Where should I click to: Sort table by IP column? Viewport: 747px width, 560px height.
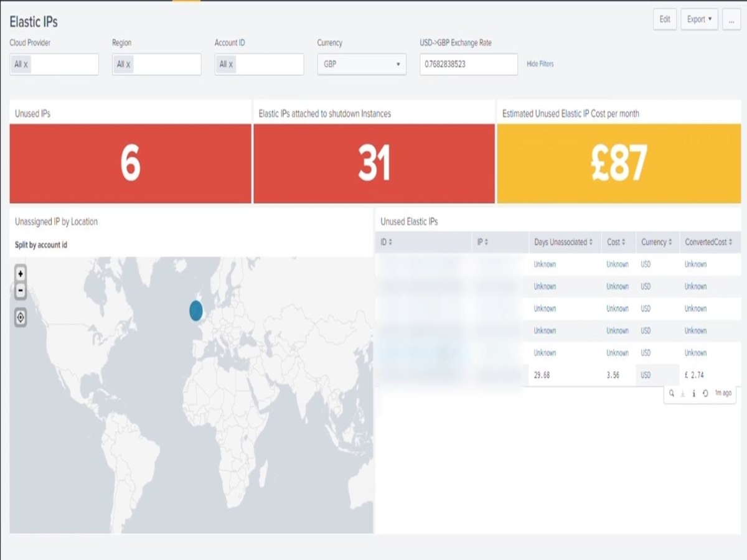tap(483, 242)
